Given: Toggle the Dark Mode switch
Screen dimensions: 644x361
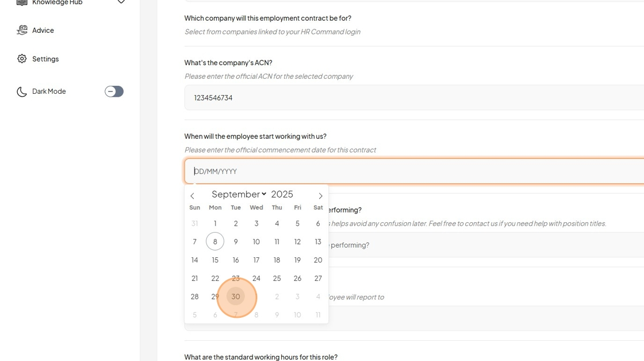Looking at the screenshot, I should point(114,92).
